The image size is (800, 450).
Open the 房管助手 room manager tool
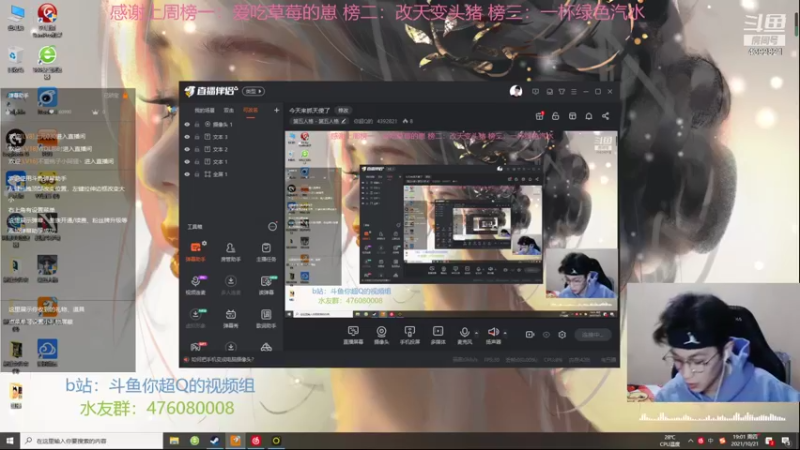point(231,252)
